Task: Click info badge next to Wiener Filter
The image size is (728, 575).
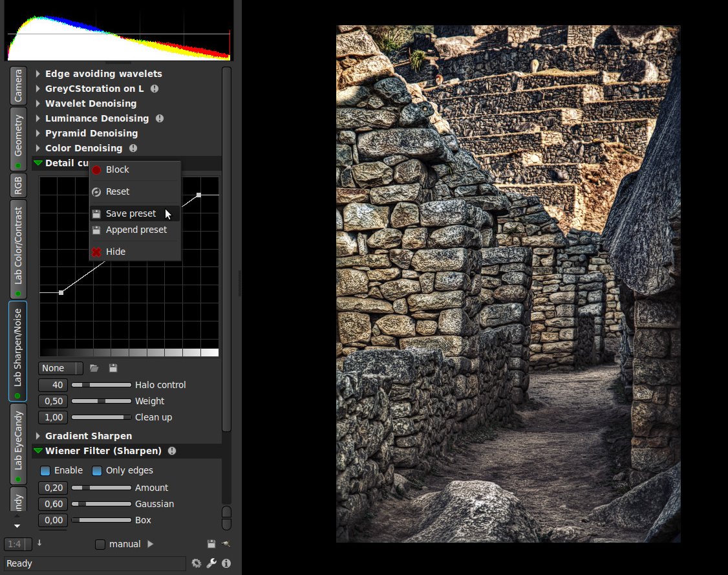Action: pos(172,451)
